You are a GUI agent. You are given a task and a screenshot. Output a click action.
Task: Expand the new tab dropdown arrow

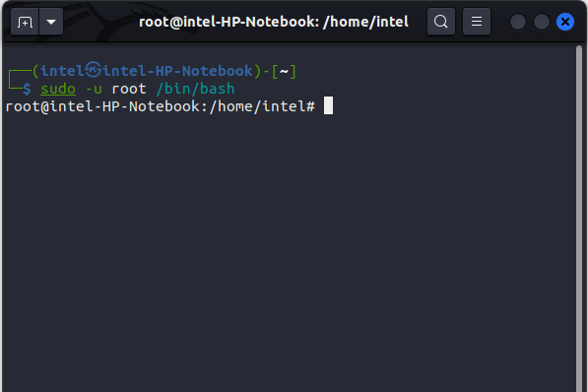tap(51, 22)
